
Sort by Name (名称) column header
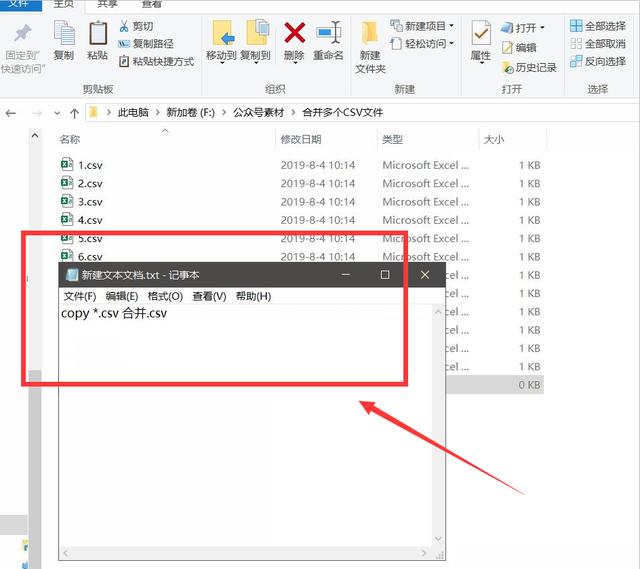pos(70,140)
